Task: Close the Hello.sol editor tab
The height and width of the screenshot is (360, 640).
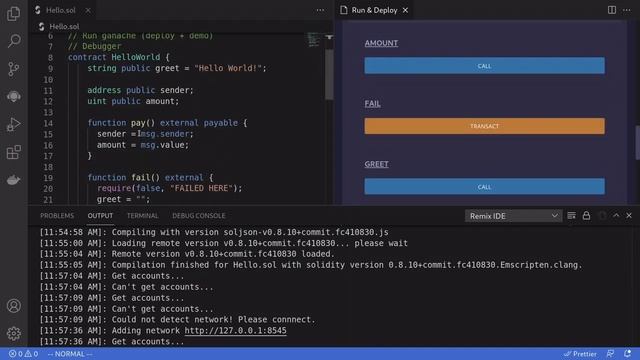Action: click(x=88, y=10)
